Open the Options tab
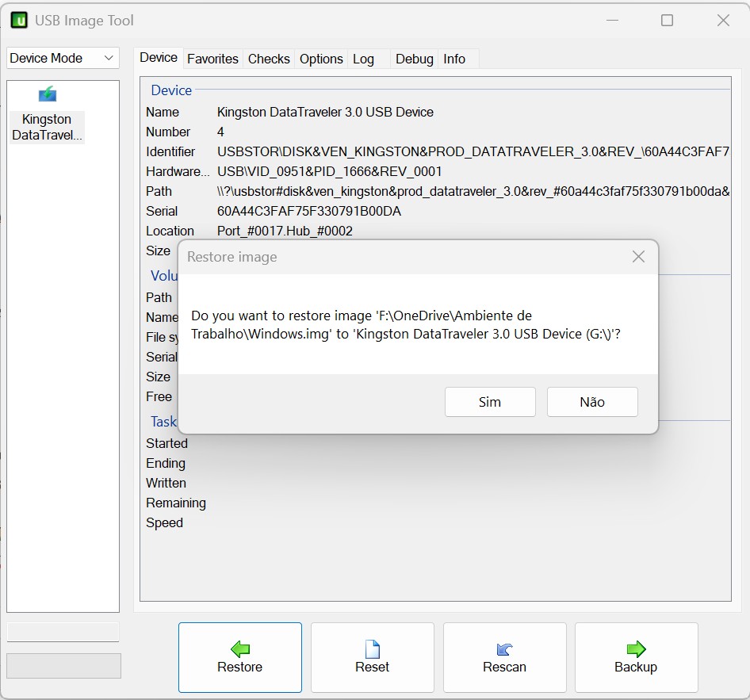The image size is (750, 700). pos(321,59)
